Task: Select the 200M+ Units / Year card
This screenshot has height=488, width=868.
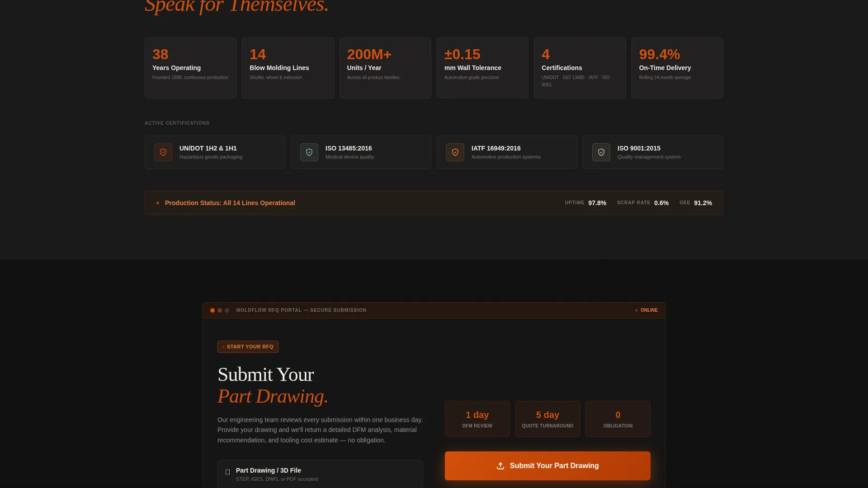Action: point(385,68)
